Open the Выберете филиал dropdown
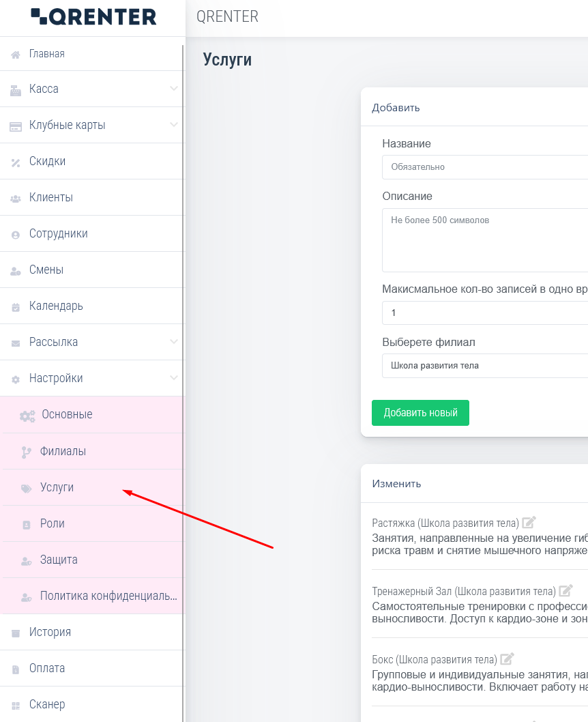This screenshot has width=588, height=722. pos(484,366)
